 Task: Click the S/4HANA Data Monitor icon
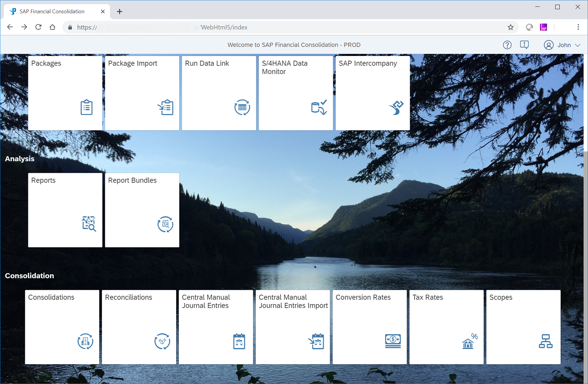click(319, 107)
